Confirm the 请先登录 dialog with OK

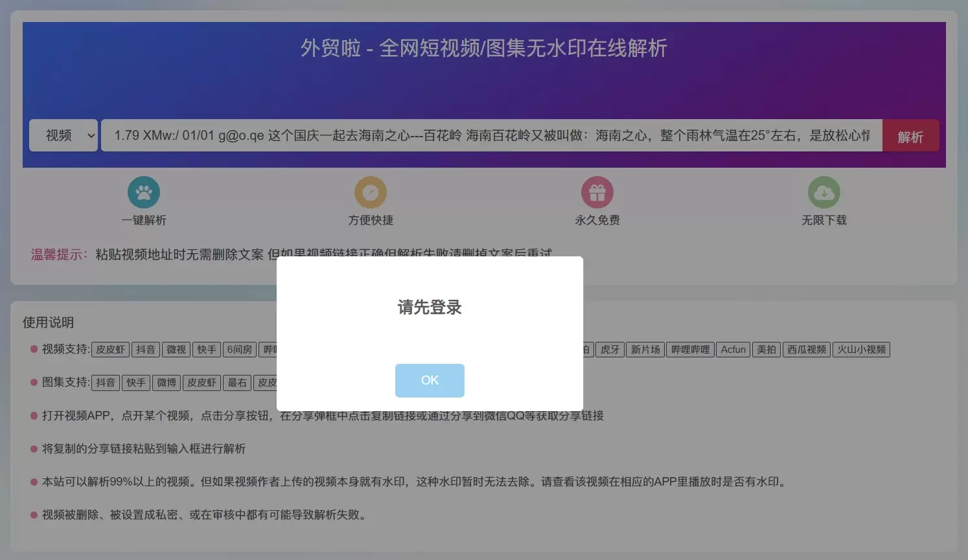pyautogui.click(x=430, y=381)
